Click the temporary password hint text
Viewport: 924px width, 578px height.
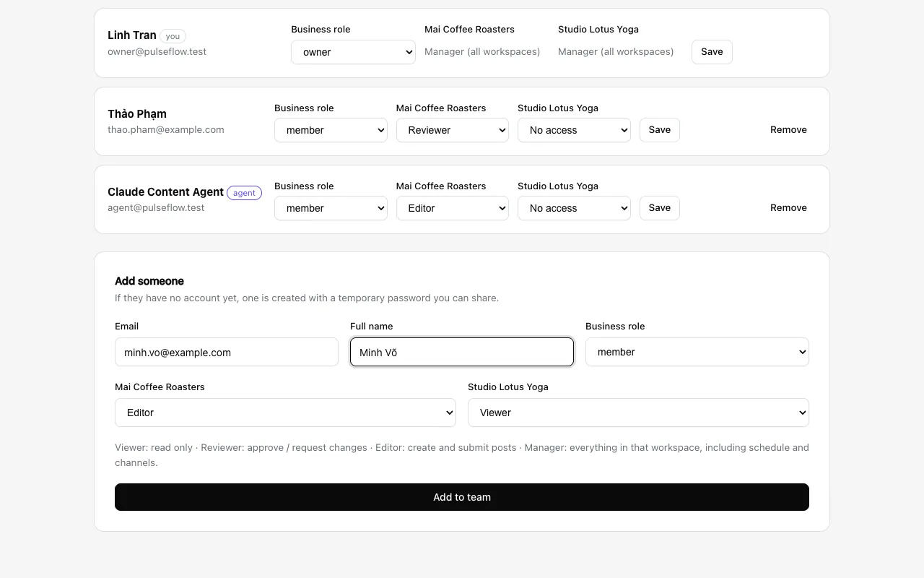pyautogui.click(x=307, y=298)
